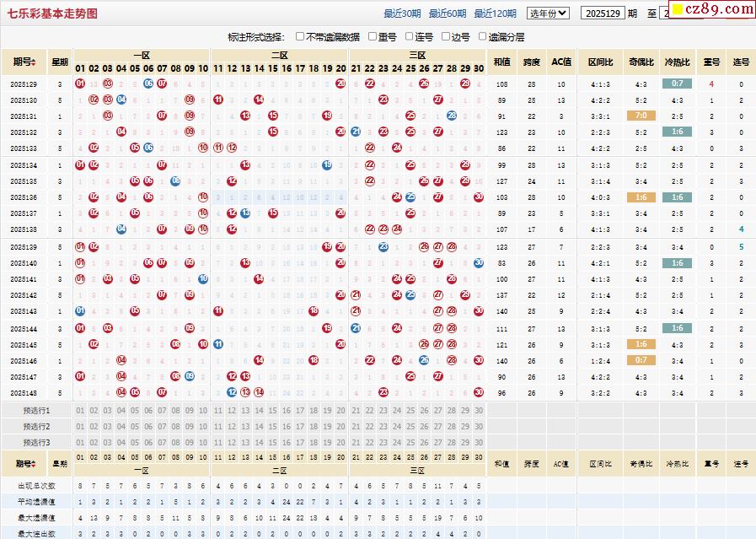Image resolution: width=756 pixels, height=539 pixels.
Task: Click the orange 7:0 奇偶比 cell of 2025131
Action: pos(641,116)
